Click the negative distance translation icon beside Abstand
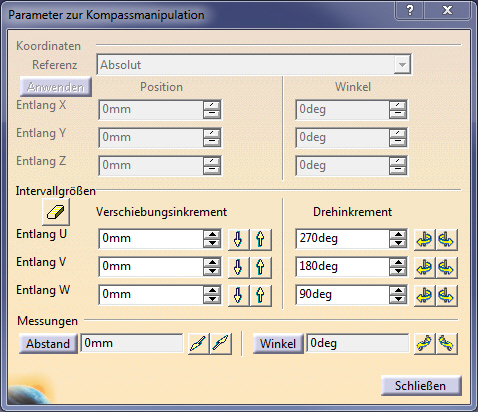478x412 pixels. tap(198, 344)
